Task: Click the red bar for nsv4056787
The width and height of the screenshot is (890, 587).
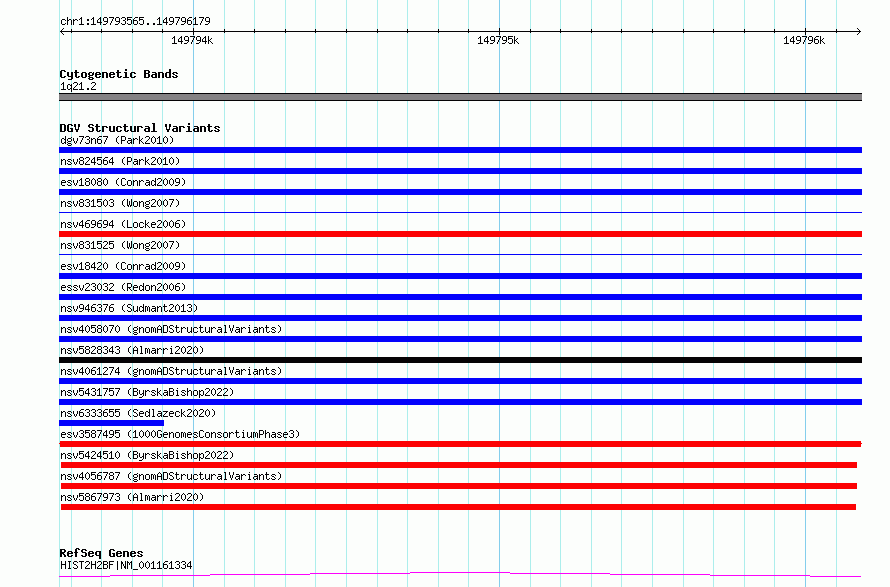Action: pyautogui.click(x=459, y=486)
